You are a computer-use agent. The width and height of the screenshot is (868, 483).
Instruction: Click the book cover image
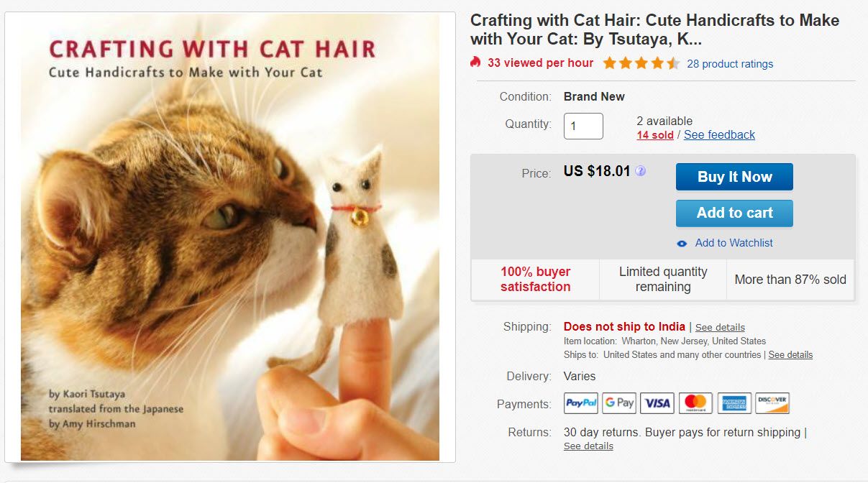(230, 237)
